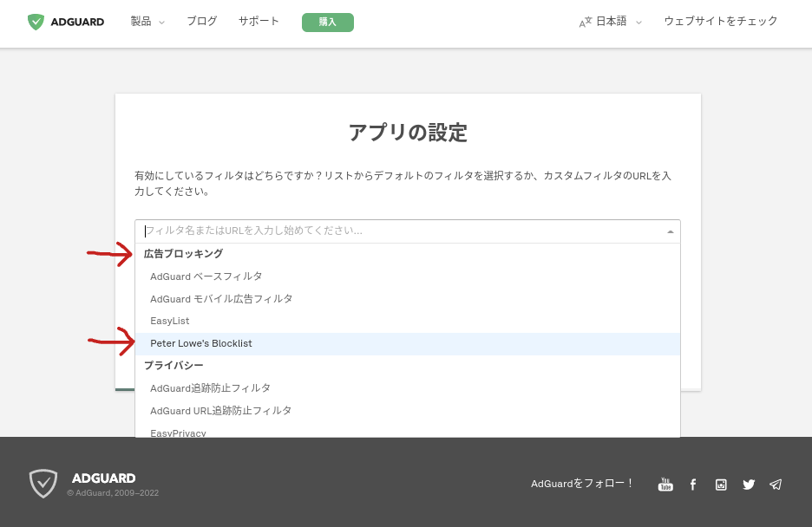The image size is (812, 527).
Task: Click the ウェブサイトをチェック link
Action: 721,21
